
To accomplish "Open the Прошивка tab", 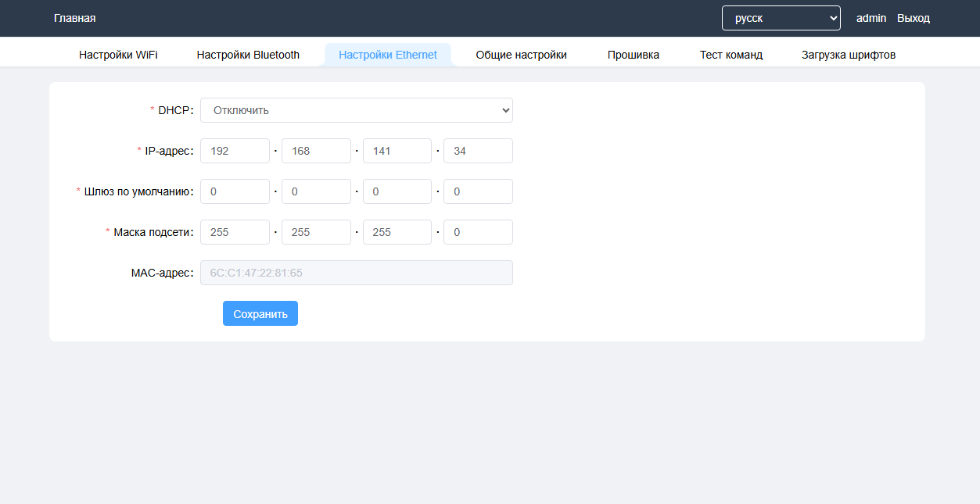I will click(633, 55).
